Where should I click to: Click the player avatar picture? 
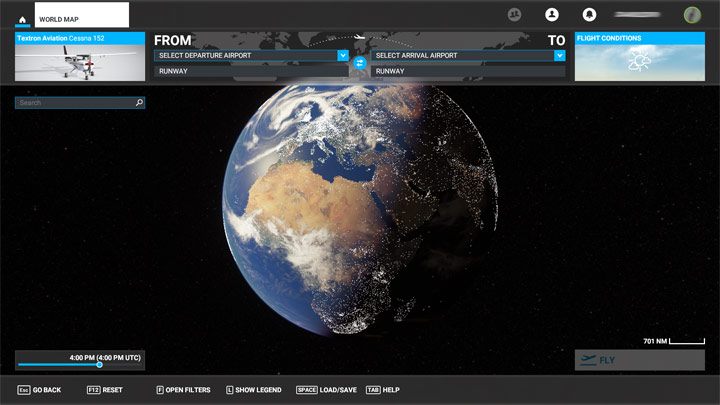[x=692, y=15]
